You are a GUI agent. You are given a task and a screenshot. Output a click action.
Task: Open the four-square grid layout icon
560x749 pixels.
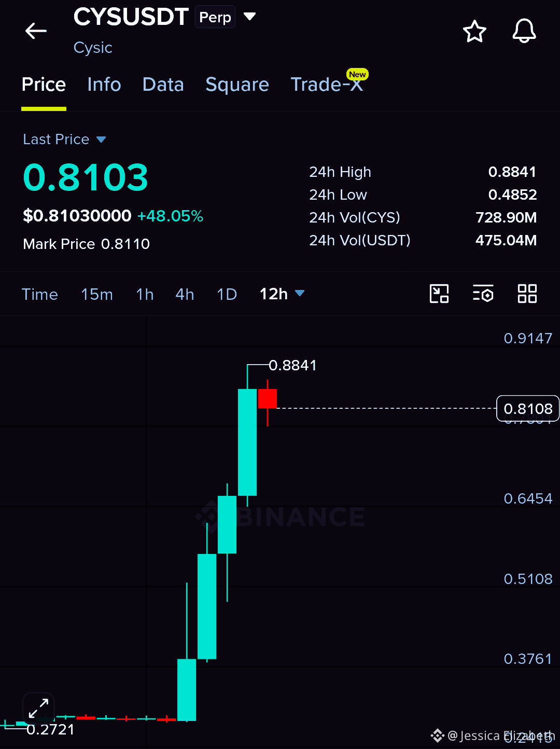527,294
